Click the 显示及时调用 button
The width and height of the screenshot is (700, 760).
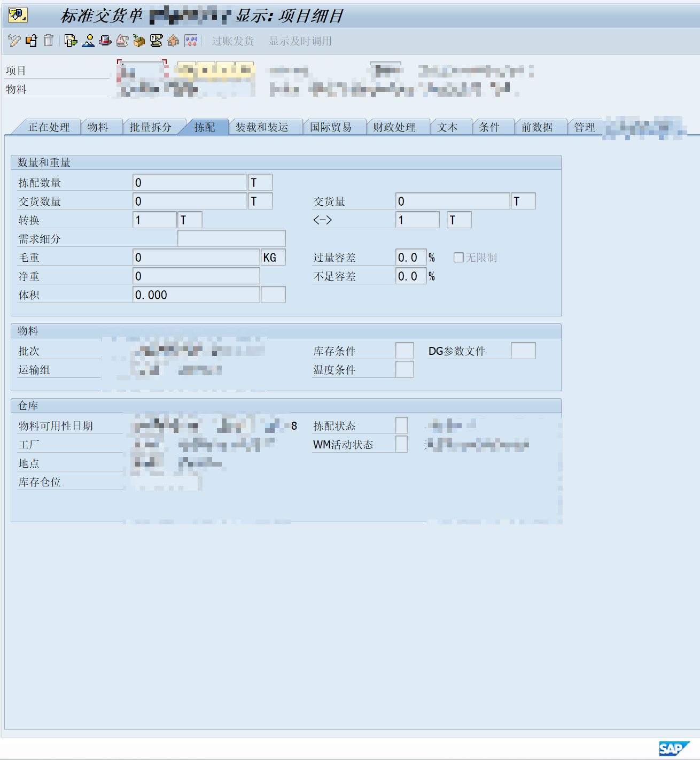300,41
